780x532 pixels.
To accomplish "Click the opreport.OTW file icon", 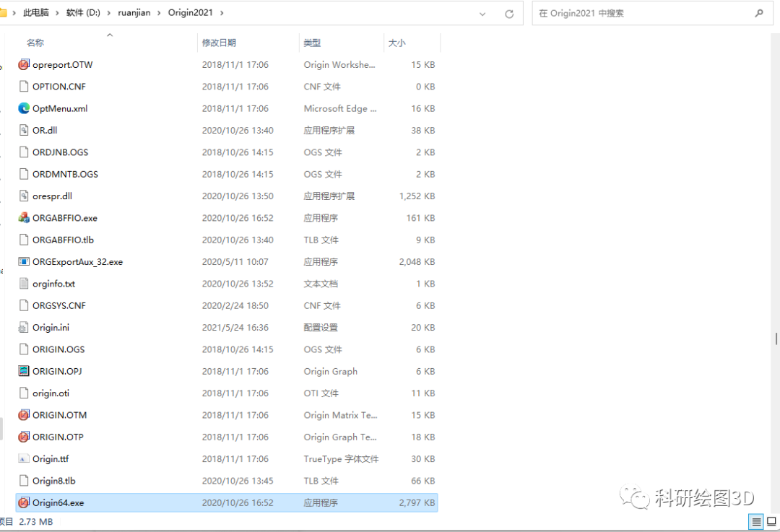I will click(x=23, y=65).
